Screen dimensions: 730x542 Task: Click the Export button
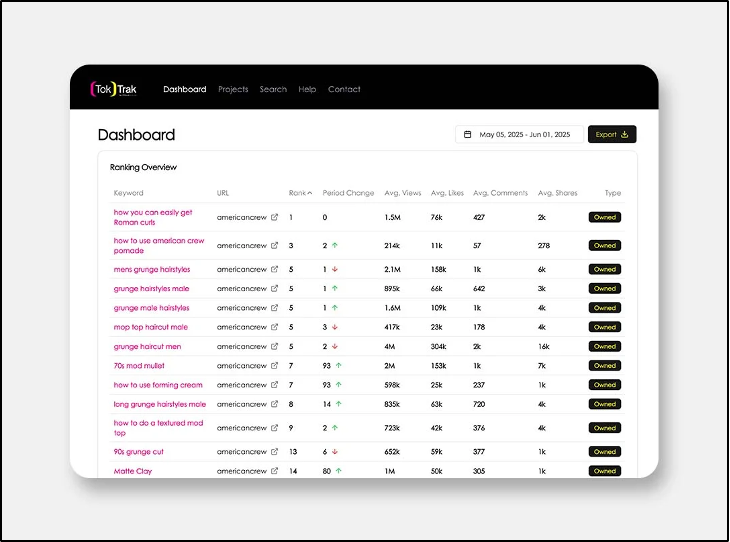point(612,134)
